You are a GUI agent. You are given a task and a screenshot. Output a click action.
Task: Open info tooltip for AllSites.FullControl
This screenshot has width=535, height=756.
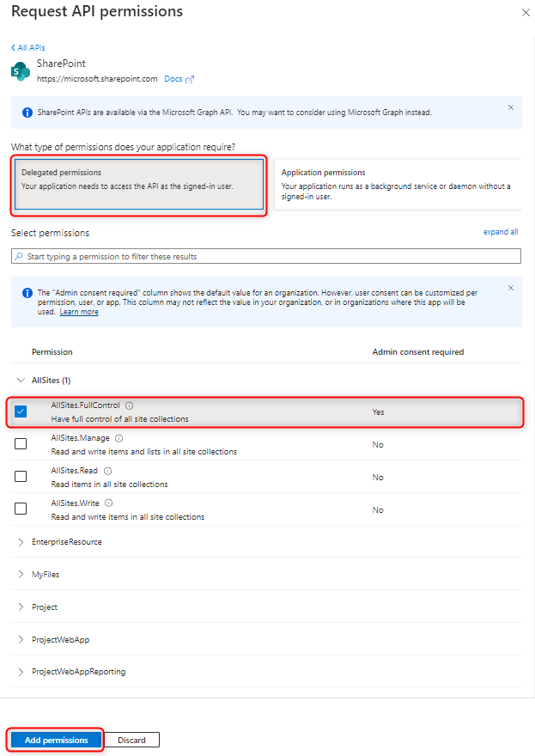point(129,405)
